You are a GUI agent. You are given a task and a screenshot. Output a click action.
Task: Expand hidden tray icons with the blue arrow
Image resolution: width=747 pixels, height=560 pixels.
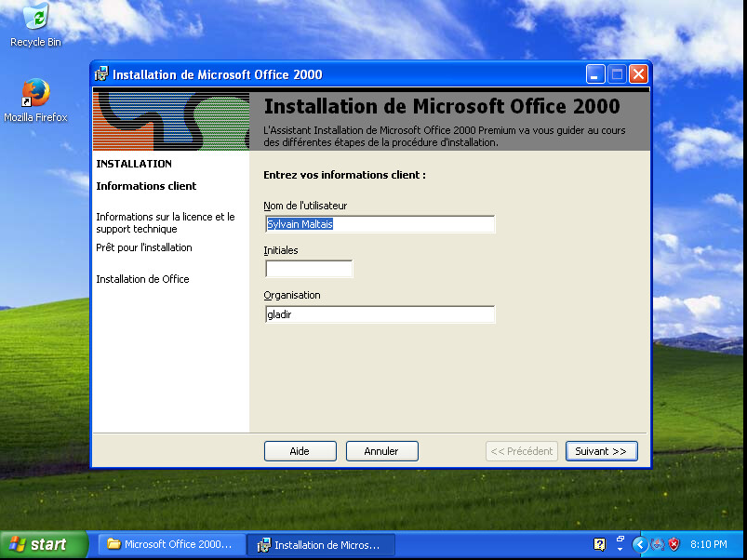point(640,544)
